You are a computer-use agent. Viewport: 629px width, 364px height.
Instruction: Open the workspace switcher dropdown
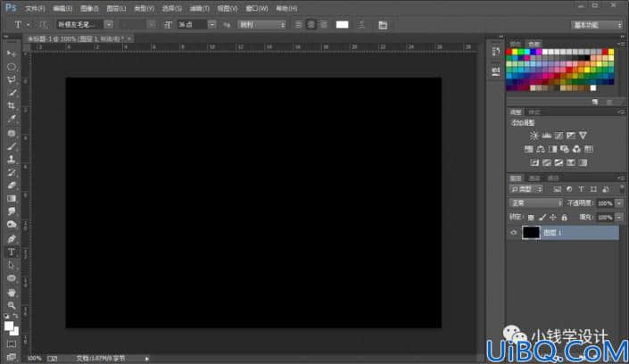597,25
